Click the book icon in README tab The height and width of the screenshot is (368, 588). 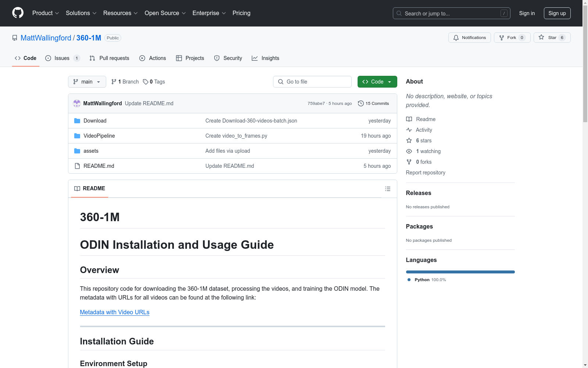[x=77, y=188]
